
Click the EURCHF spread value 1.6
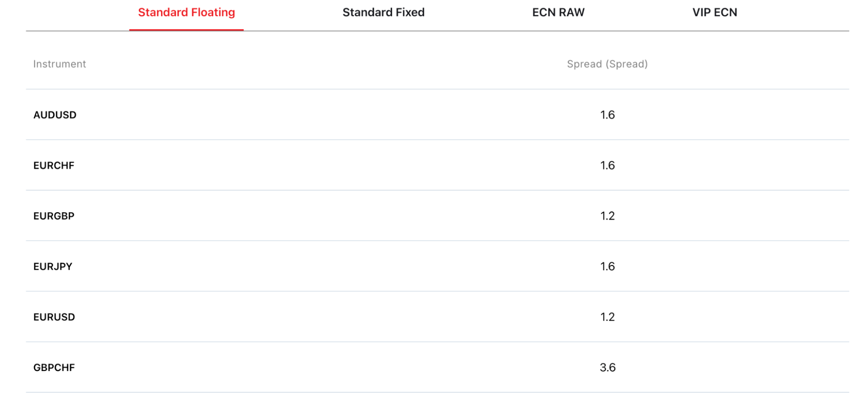(607, 165)
